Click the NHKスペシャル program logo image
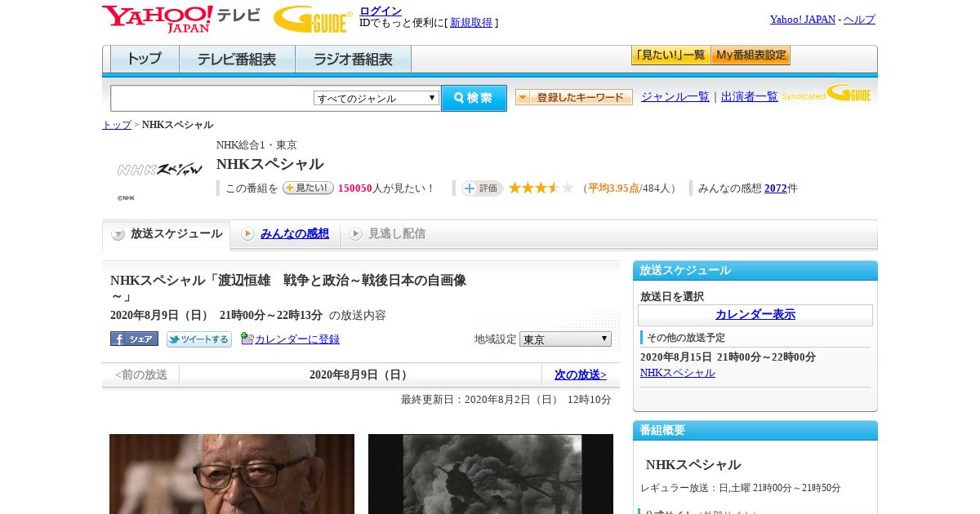980x514 pixels. (159, 170)
